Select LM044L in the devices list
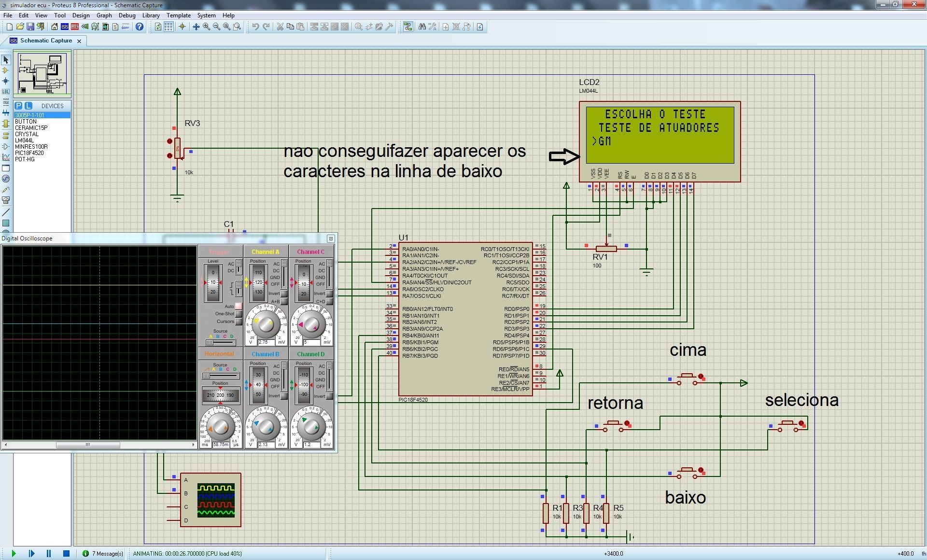The image size is (927, 560). click(24, 140)
